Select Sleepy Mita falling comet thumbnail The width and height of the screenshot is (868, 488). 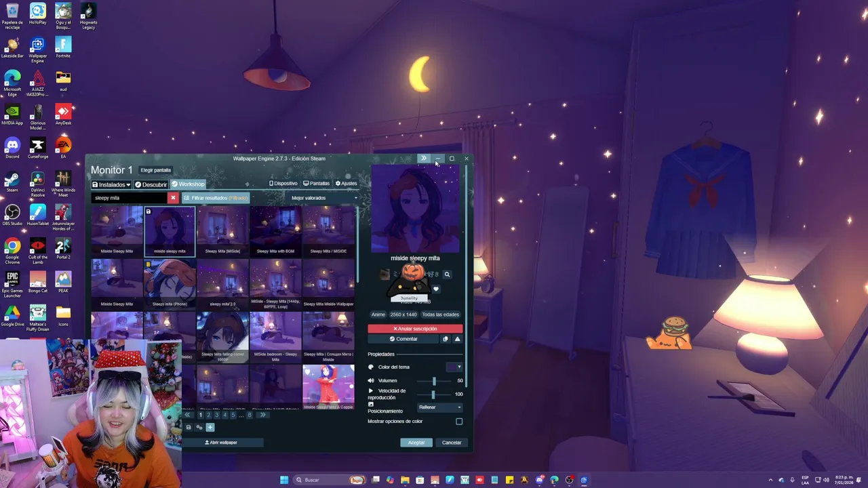[x=222, y=337]
